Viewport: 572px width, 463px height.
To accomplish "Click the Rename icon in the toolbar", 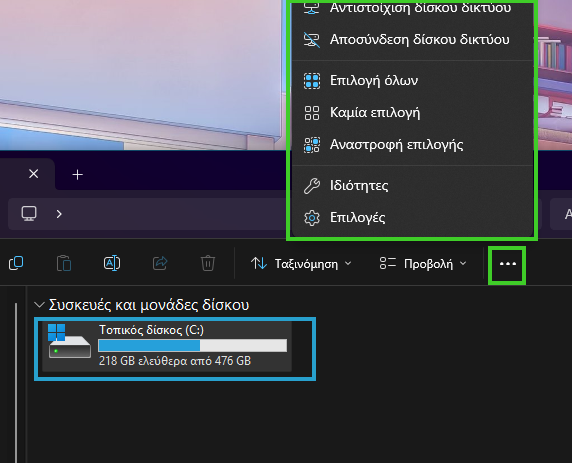I will (112, 263).
